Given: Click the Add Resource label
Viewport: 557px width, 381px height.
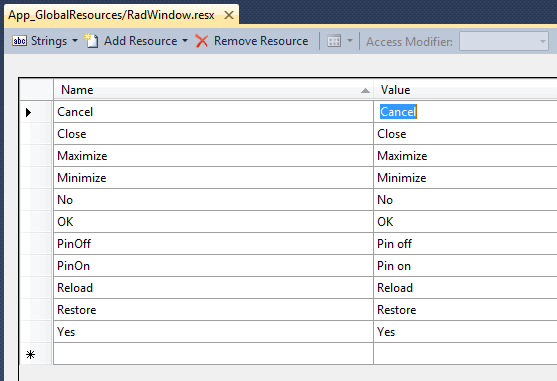Looking at the screenshot, I should pyautogui.click(x=141, y=41).
